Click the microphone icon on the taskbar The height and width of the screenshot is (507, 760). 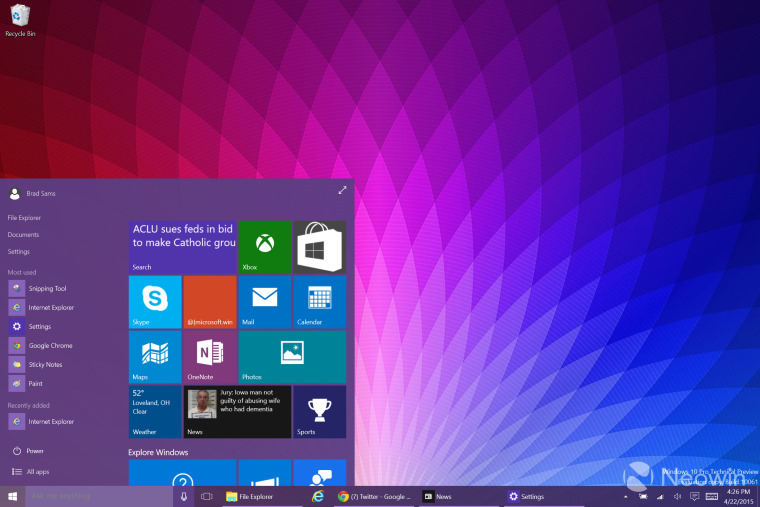coord(183,496)
